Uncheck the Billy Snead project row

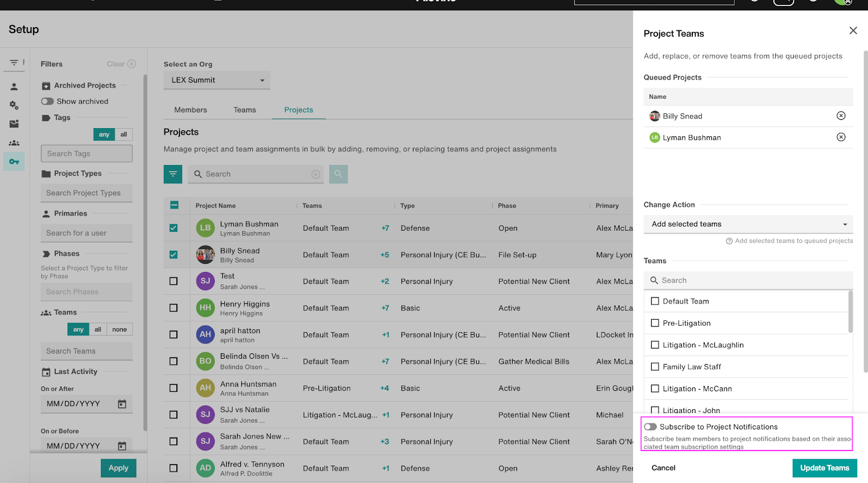(x=174, y=255)
